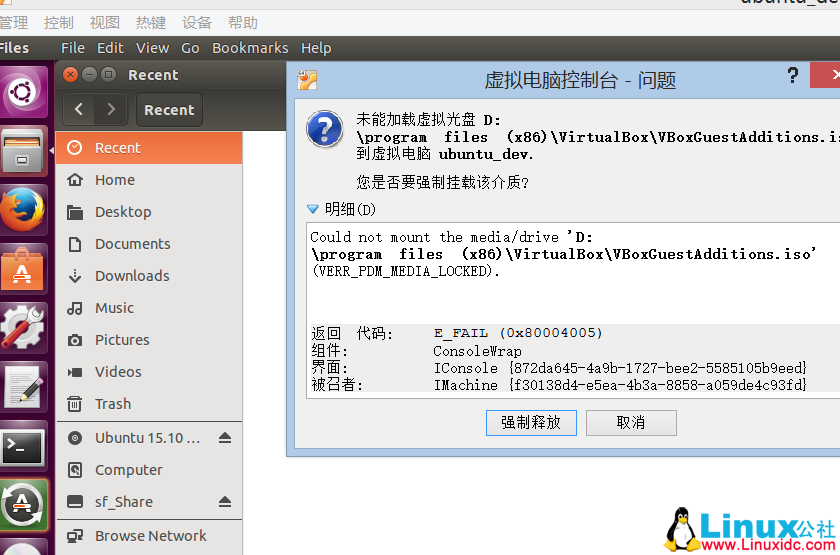Collapse the 明细(D) details section
Screen dimensions: 840x555
pyautogui.click(x=313, y=209)
